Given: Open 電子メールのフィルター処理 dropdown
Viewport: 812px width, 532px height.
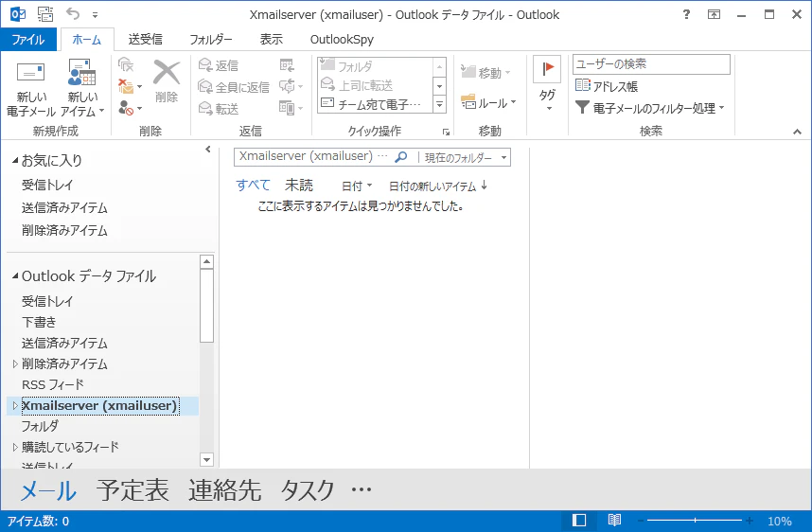Looking at the screenshot, I should click(x=649, y=108).
